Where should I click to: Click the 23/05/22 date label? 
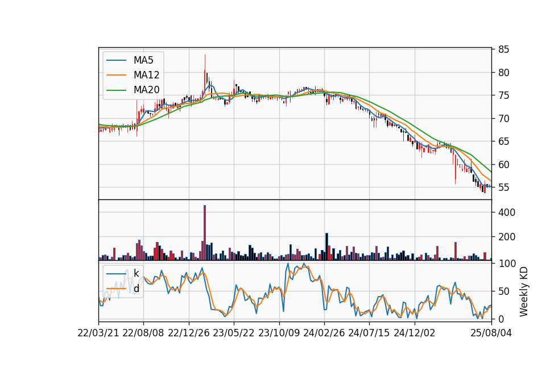coord(234,333)
